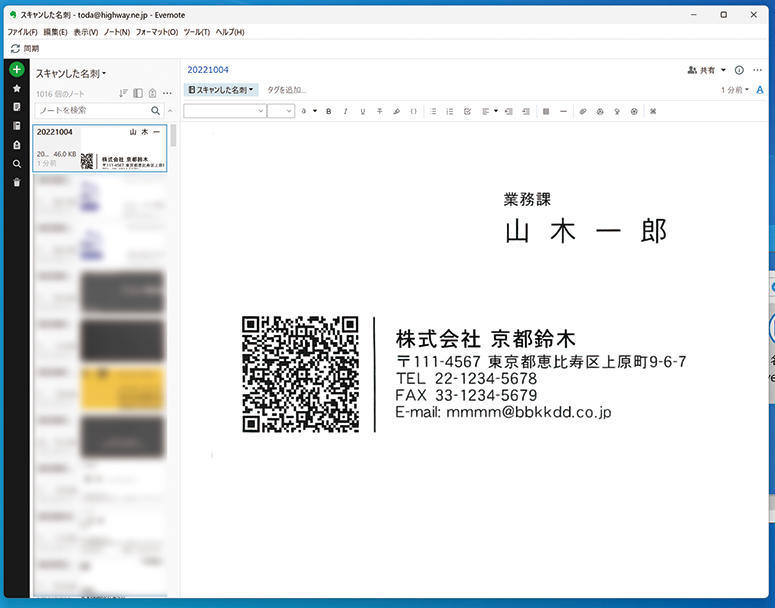Image resolution: width=775 pixels, height=608 pixels.
Task: Apply highlighter to text
Action: tap(396, 112)
